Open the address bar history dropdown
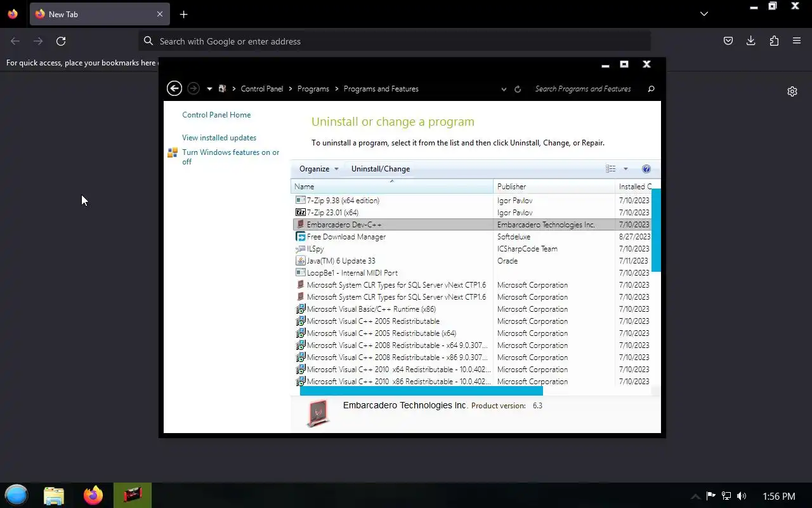The height and width of the screenshot is (508, 812). point(504,90)
